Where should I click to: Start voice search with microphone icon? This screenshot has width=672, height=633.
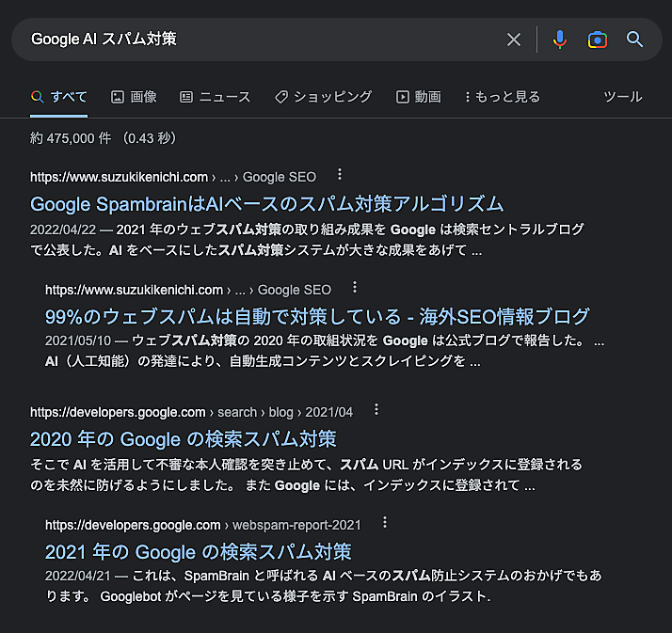click(x=560, y=40)
